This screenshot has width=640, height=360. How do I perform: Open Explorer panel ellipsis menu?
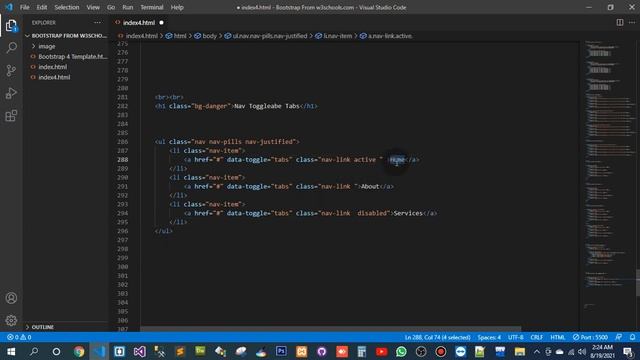[97, 23]
